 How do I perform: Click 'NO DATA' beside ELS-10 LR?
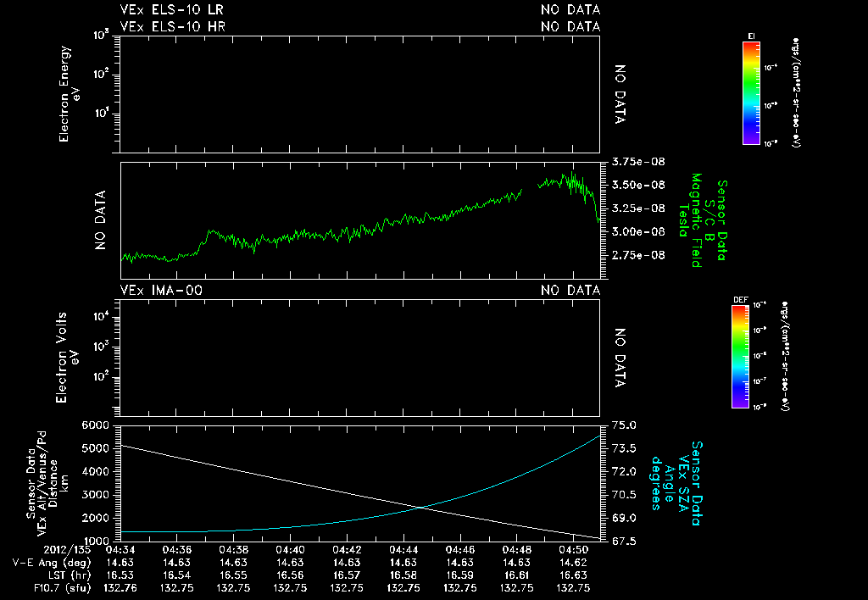tap(570, 9)
